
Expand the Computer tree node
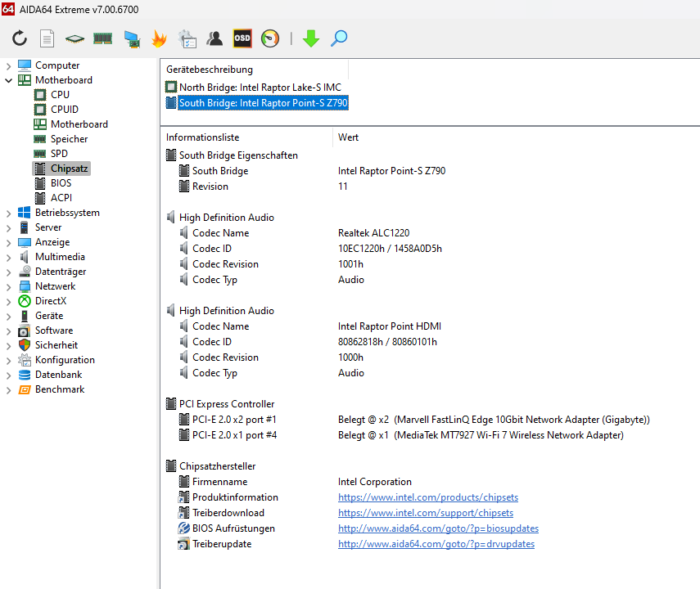point(8,66)
